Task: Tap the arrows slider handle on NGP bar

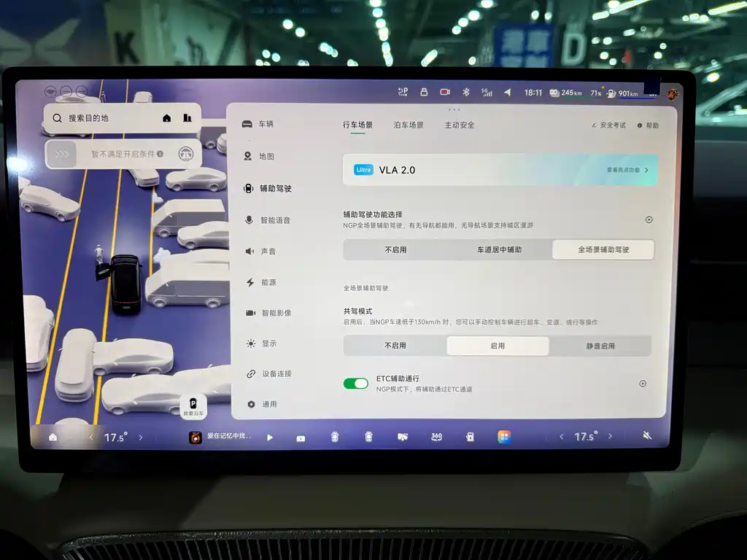Action: pos(62,155)
